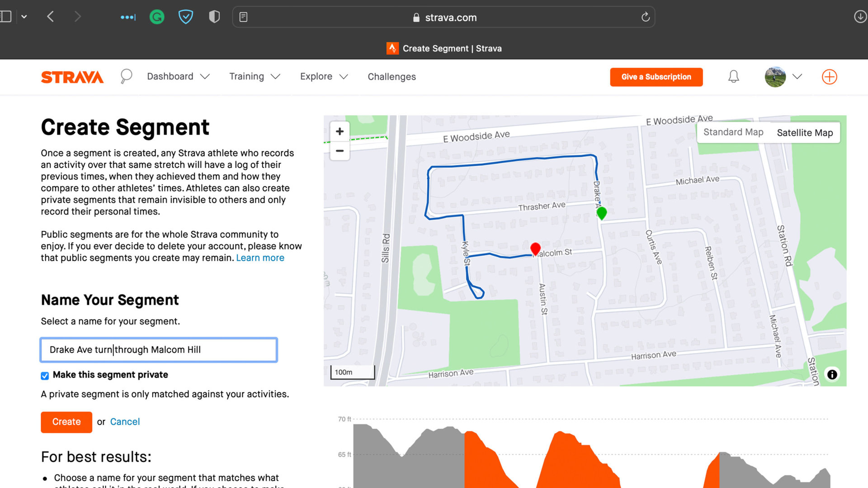Zoom out on the map
This screenshot has width=868, height=488.
[340, 151]
